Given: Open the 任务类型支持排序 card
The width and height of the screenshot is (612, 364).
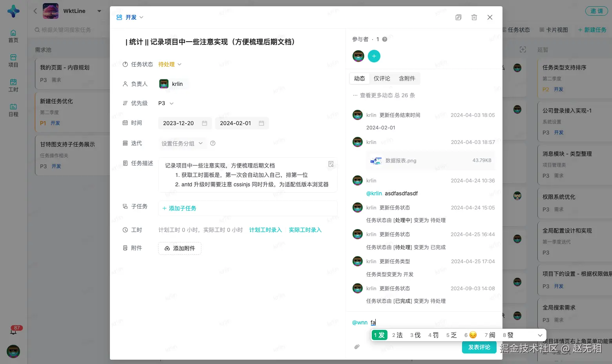Looking at the screenshot, I should tap(574, 78).
